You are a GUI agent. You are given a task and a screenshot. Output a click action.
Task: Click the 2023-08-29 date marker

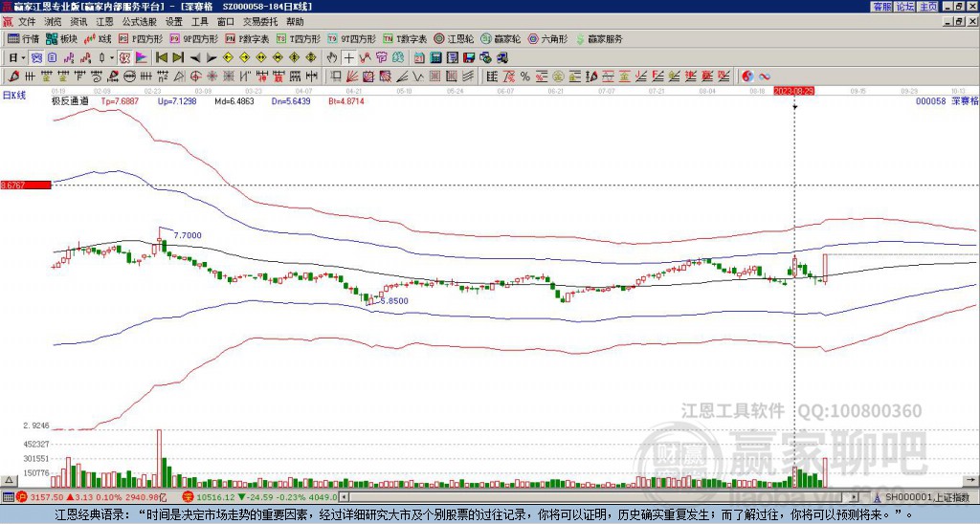[x=794, y=91]
